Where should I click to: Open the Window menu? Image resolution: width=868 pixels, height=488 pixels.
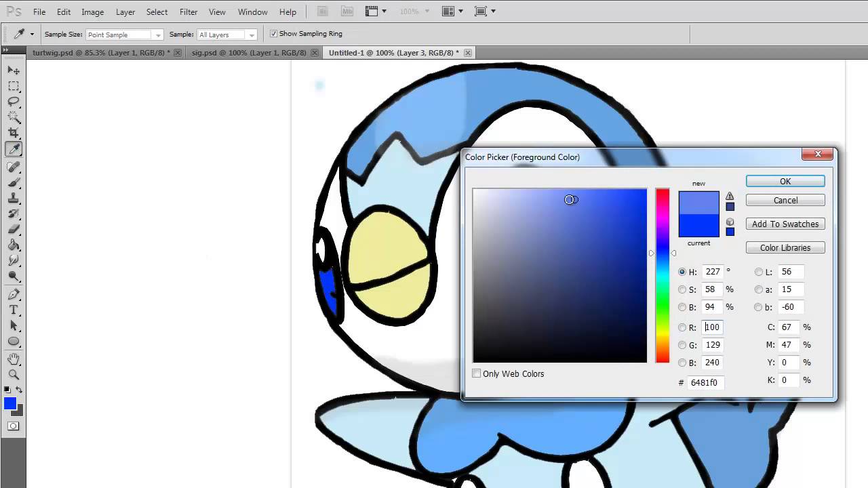pyautogui.click(x=253, y=12)
